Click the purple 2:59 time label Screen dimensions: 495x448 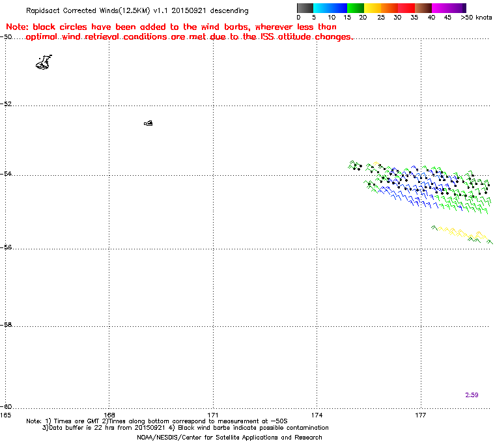click(472, 395)
